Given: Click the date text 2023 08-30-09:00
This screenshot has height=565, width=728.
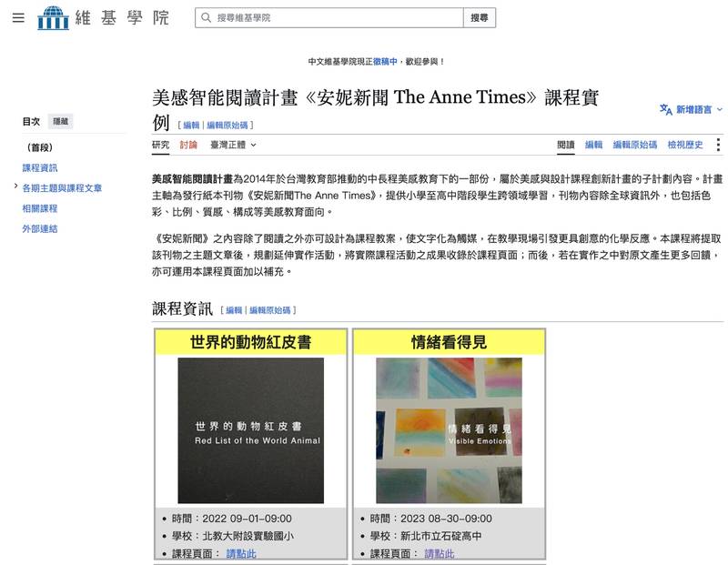Looking at the screenshot, I should click(x=446, y=519).
